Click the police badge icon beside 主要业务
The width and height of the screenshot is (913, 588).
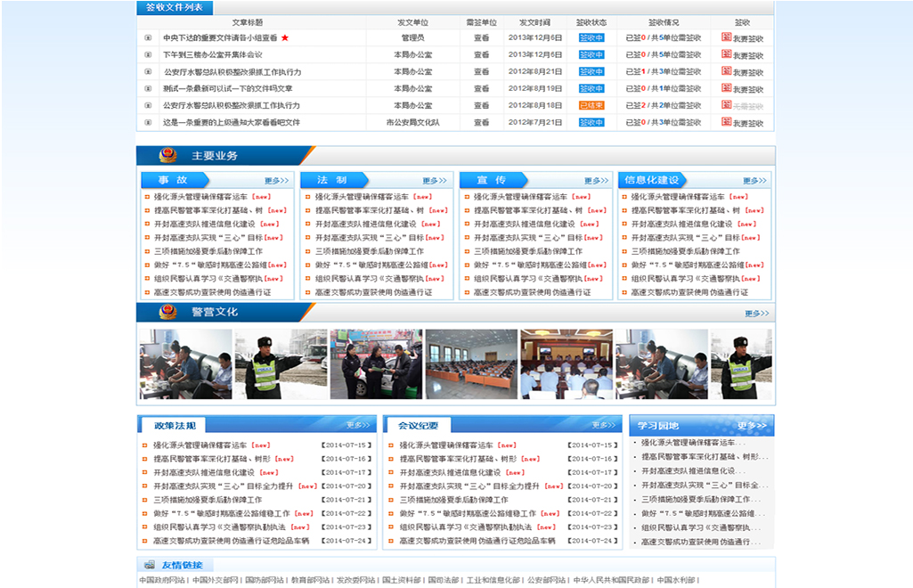pos(167,156)
